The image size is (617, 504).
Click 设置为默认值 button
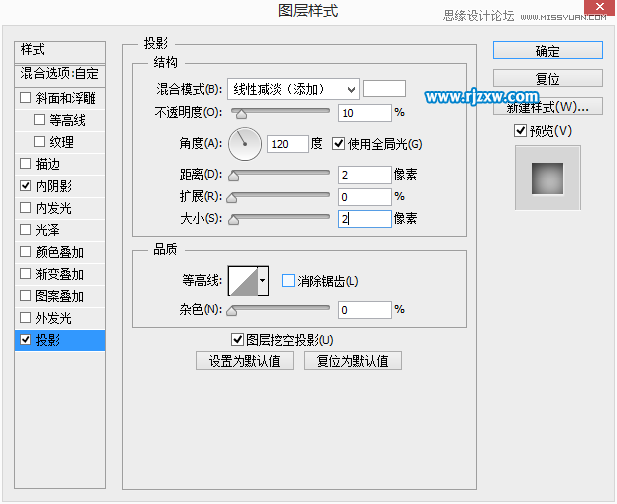[245, 360]
